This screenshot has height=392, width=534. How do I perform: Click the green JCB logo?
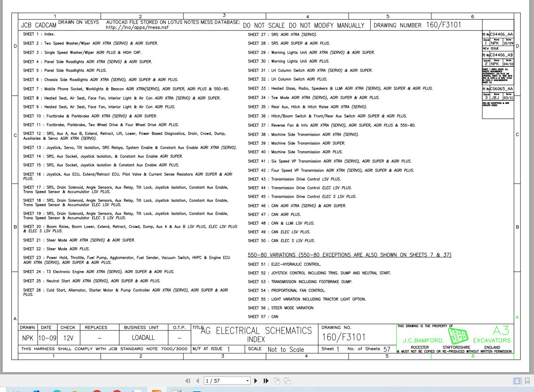(x=458, y=336)
